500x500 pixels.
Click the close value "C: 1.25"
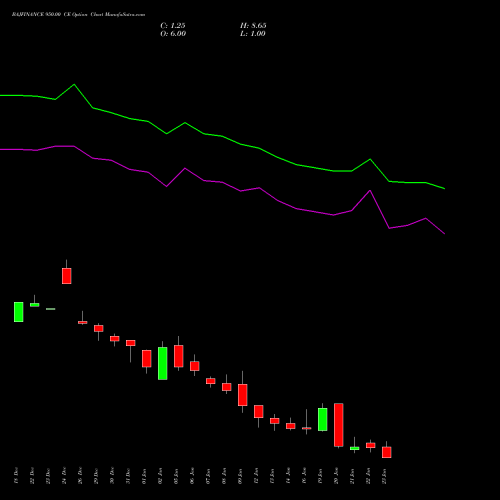(x=173, y=26)
